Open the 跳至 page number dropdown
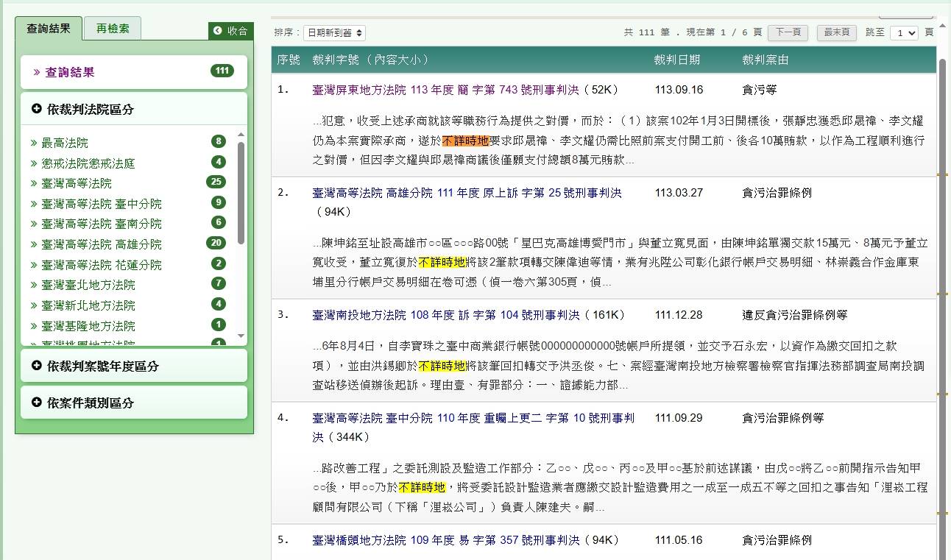 click(x=904, y=33)
